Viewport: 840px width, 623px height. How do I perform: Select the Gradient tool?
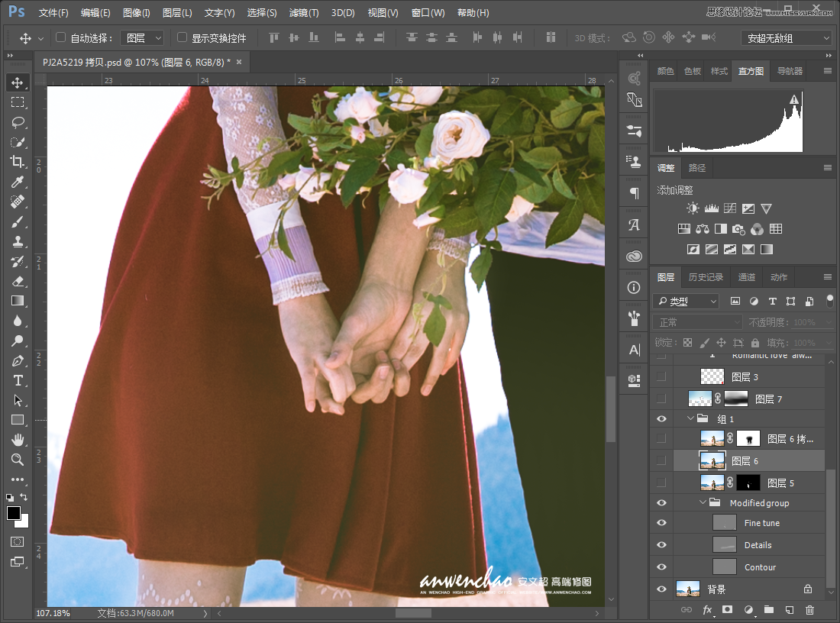tap(17, 301)
